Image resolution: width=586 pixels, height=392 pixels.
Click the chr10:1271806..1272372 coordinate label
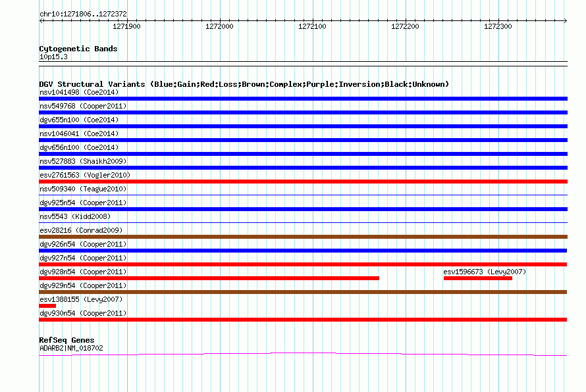(83, 14)
